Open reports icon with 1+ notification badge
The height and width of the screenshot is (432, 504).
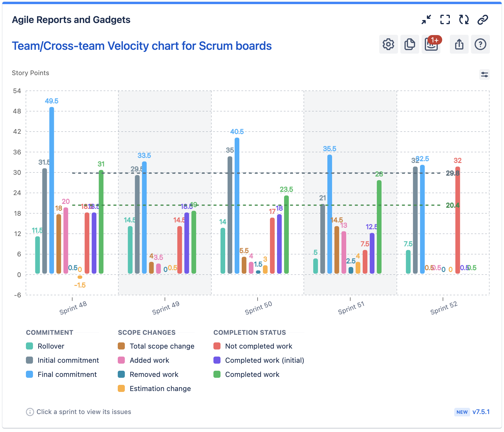click(431, 44)
